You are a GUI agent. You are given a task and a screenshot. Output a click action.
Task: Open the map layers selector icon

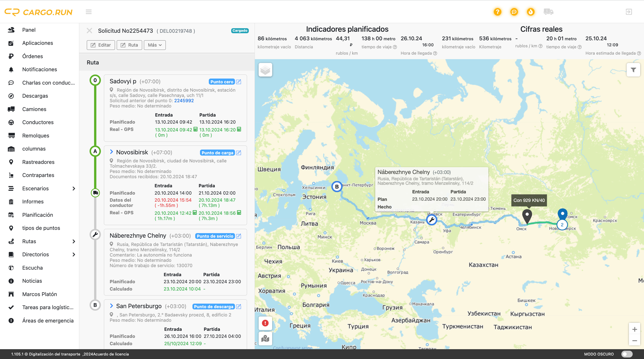pyautogui.click(x=265, y=70)
